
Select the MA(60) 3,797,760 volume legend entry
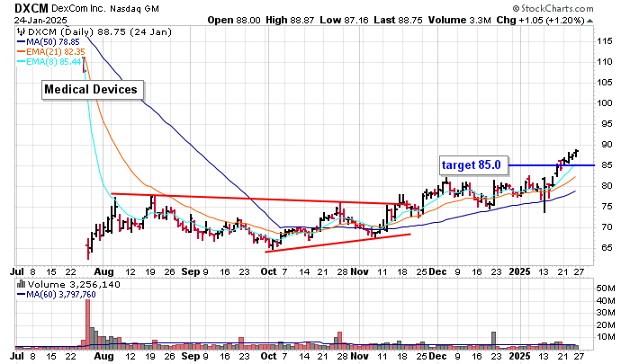[56, 295]
